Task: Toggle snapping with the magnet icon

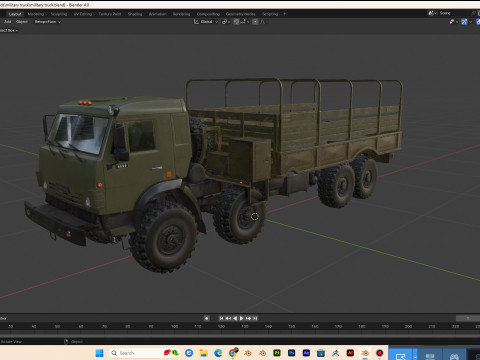Action: (x=236, y=22)
